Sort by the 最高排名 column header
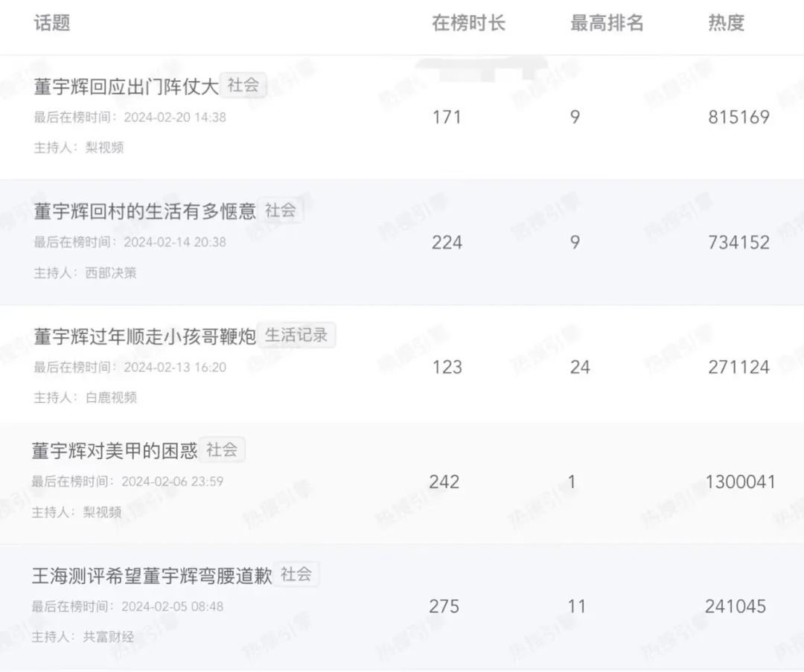This screenshot has height=672, width=804. pos(607,23)
